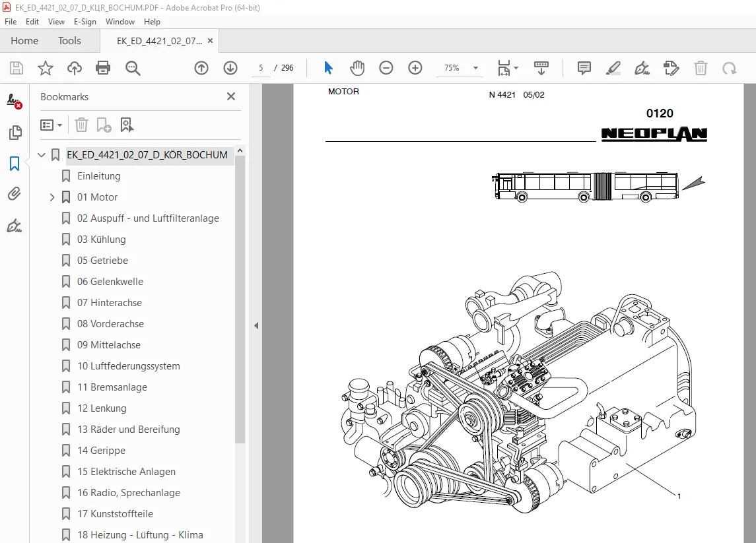The height and width of the screenshot is (543, 756).
Task: Open the Help menu
Action: 152,22
